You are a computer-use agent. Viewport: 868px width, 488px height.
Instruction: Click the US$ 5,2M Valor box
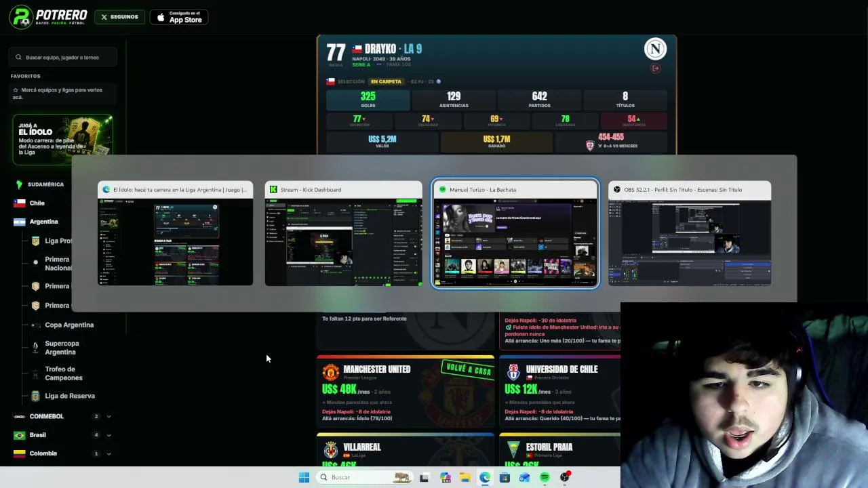tap(382, 142)
